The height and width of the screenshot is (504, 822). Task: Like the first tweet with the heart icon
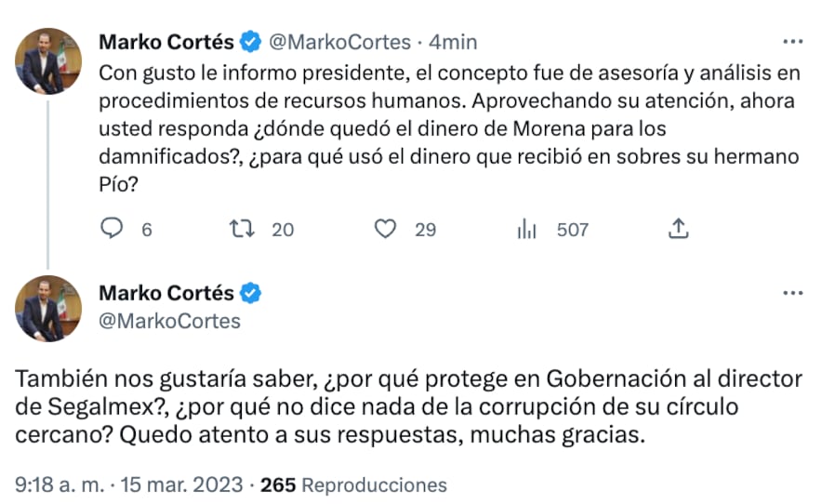(x=385, y=229)
